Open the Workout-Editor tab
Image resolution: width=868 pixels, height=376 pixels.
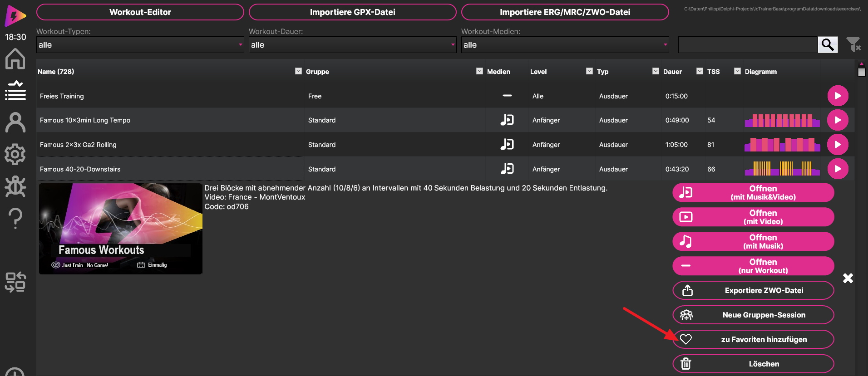140,12
